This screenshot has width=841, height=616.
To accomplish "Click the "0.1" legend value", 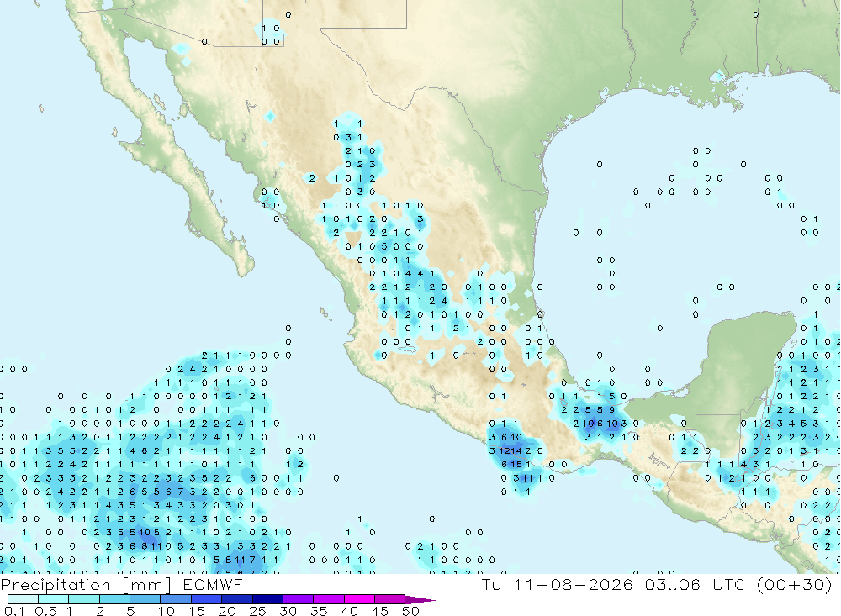I will click(x=14, y=611).
